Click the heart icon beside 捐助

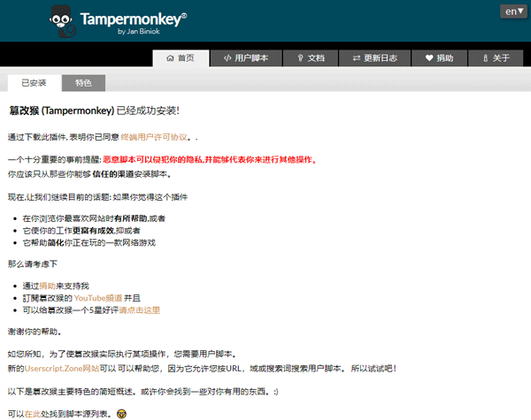(x=429, y=57)
